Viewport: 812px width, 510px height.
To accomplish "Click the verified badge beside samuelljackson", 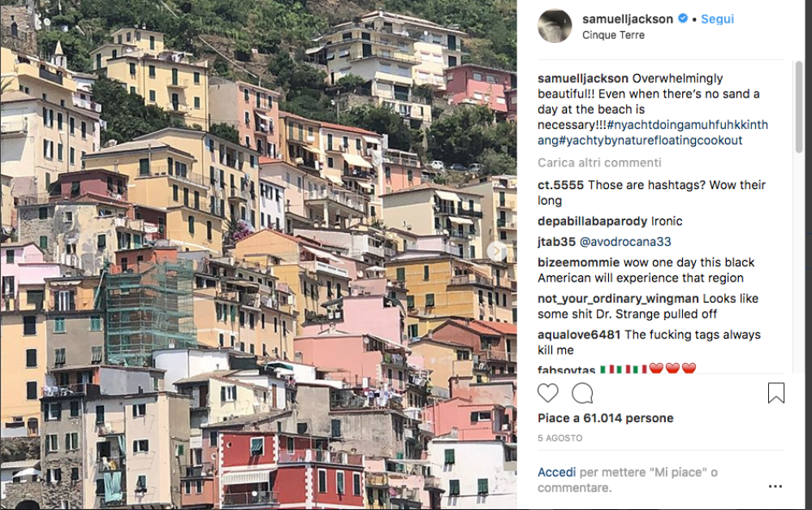I will (x=683, y=19).
